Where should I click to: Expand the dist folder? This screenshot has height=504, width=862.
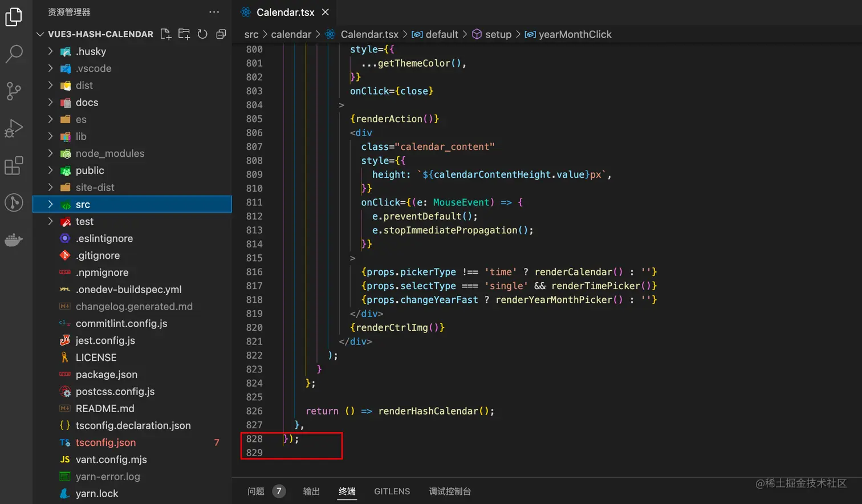tap(50, 86)
